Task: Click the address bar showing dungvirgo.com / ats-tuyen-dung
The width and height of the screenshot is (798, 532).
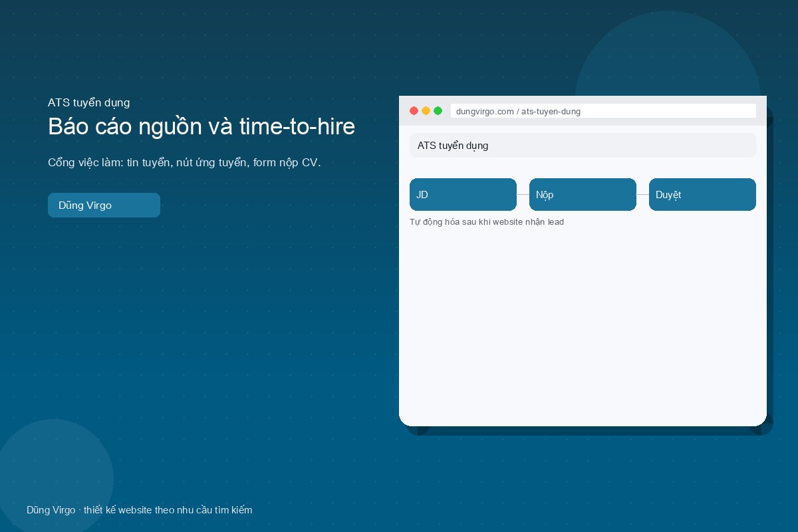Action: coord(603,111)
